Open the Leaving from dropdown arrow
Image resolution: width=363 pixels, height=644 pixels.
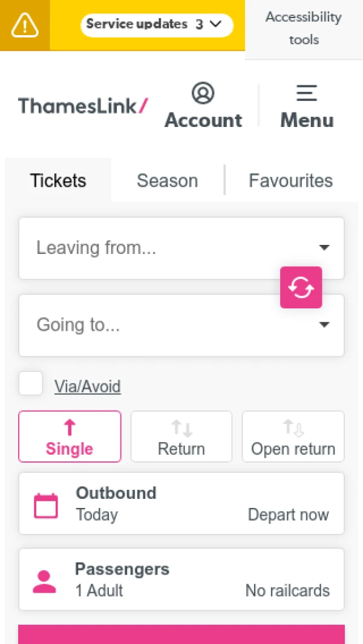[x=324, y=248]
